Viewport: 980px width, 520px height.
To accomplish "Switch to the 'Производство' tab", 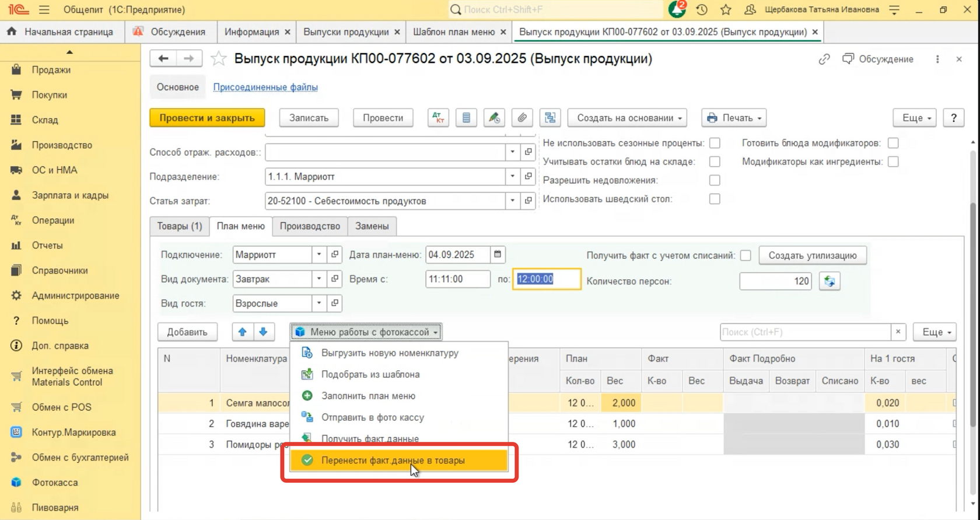I will pos(310,226).
